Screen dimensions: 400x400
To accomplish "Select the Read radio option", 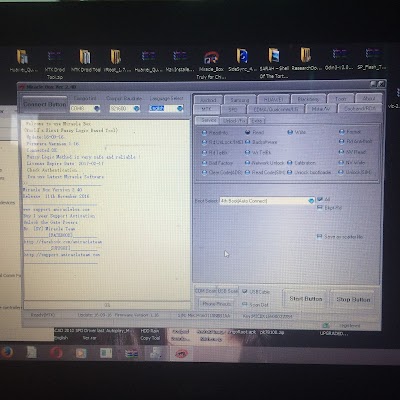I will 255,132.
